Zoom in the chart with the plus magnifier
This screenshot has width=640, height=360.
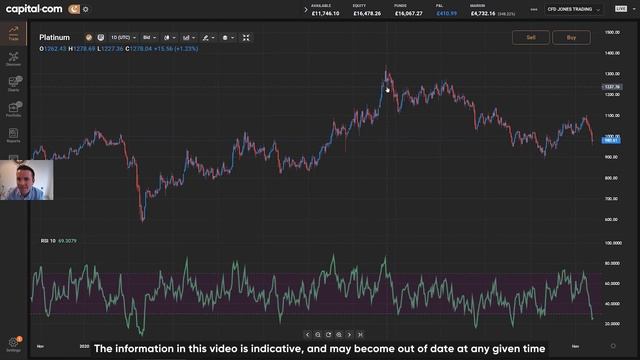[x=339, y=335]
